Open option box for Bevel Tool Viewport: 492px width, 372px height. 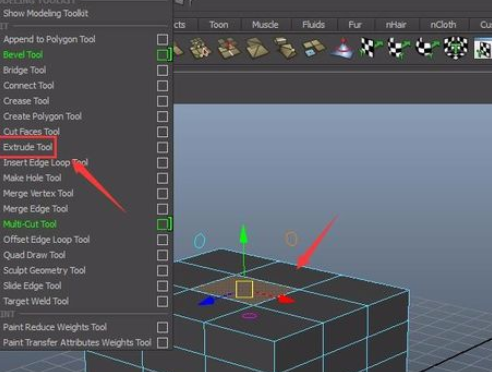tap(162, 55)
